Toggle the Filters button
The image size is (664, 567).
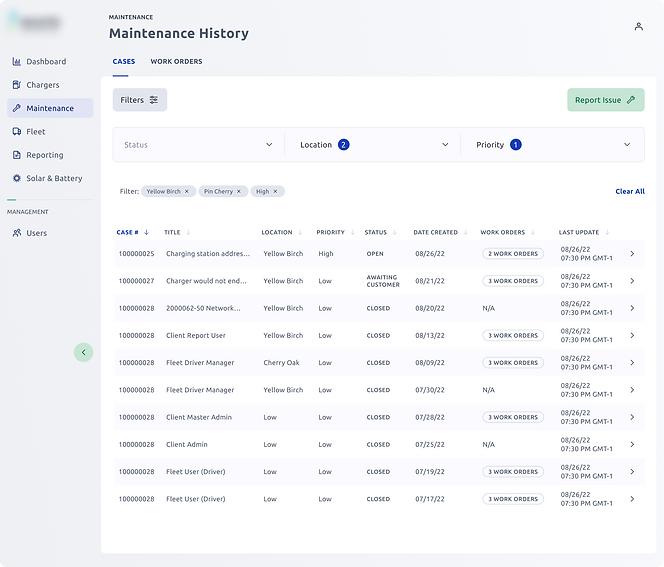(140, 100)
